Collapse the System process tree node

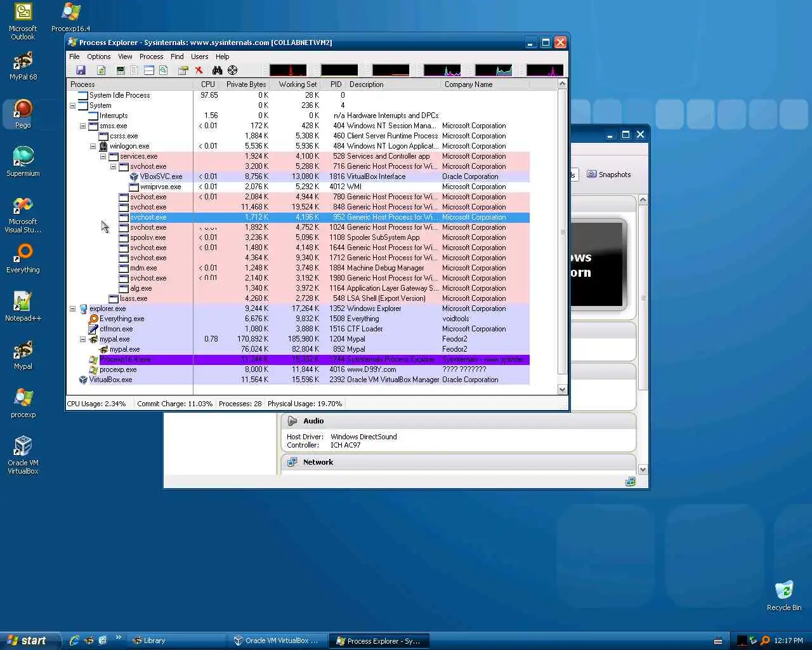[x=72, y=105]
